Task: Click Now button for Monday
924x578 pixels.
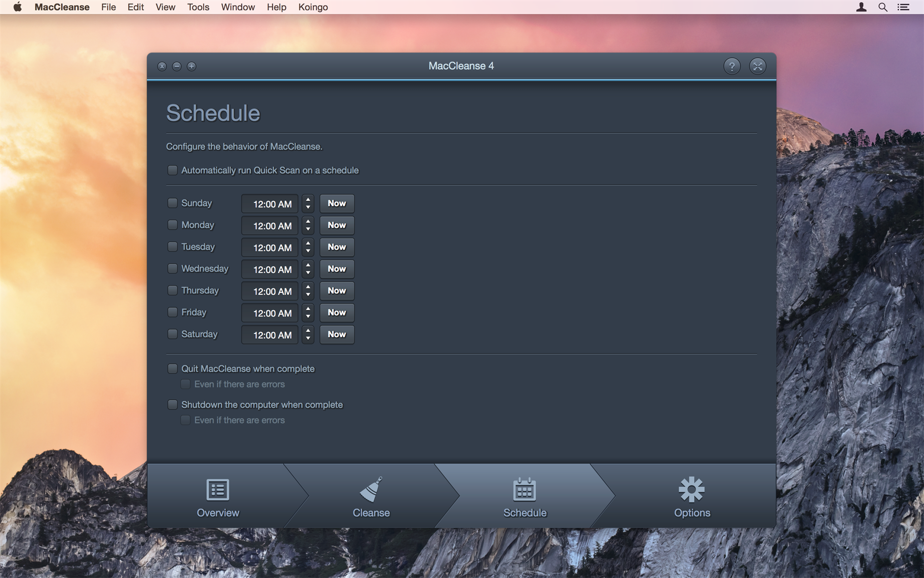Action: point(337,225)
